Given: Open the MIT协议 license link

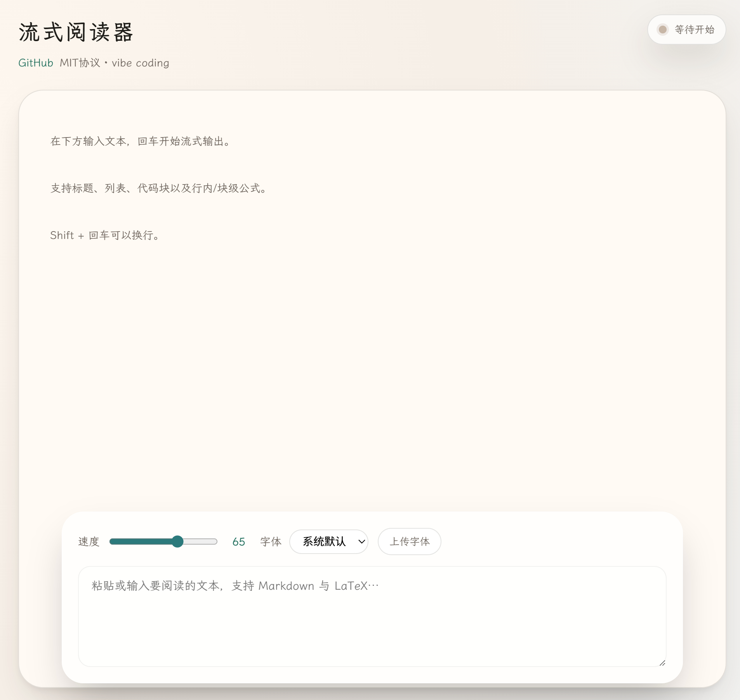Looking at the screenshot, I should point(80,63).
